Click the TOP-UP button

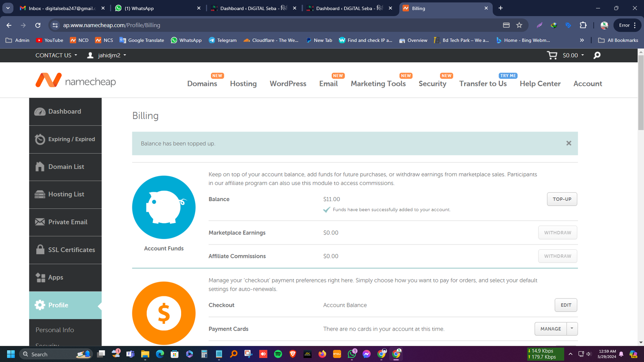point(562,199)
